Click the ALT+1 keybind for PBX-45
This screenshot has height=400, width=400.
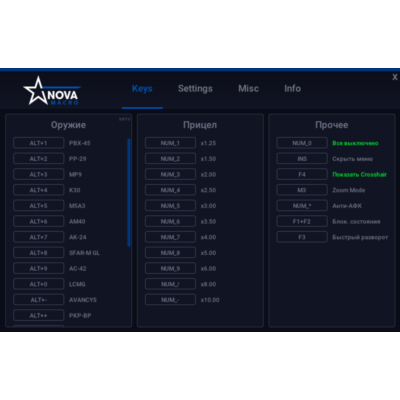pos(39,143)
